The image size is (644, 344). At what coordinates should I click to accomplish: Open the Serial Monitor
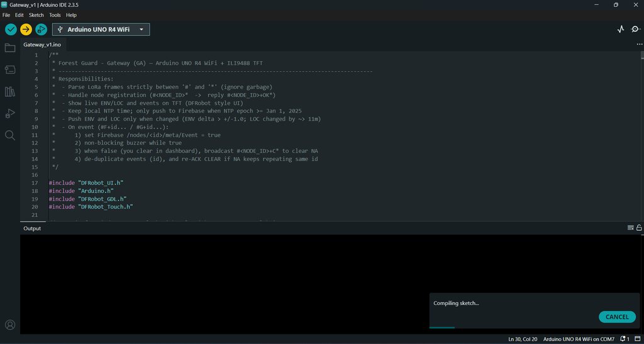635,29
